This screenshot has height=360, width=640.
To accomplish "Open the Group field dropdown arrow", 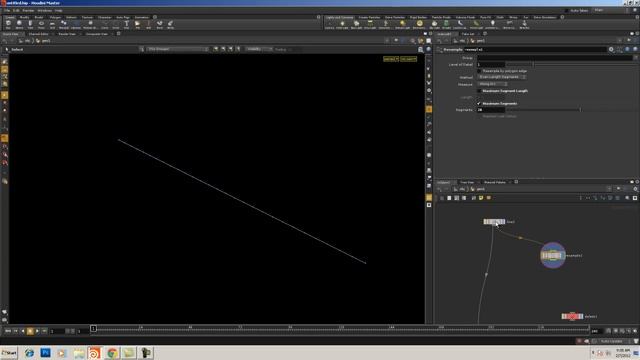I will (636, 58).
